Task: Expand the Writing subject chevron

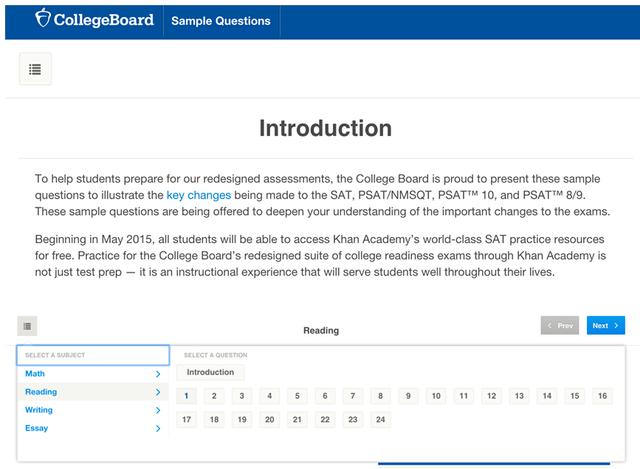Action: [x=158, y=410]
